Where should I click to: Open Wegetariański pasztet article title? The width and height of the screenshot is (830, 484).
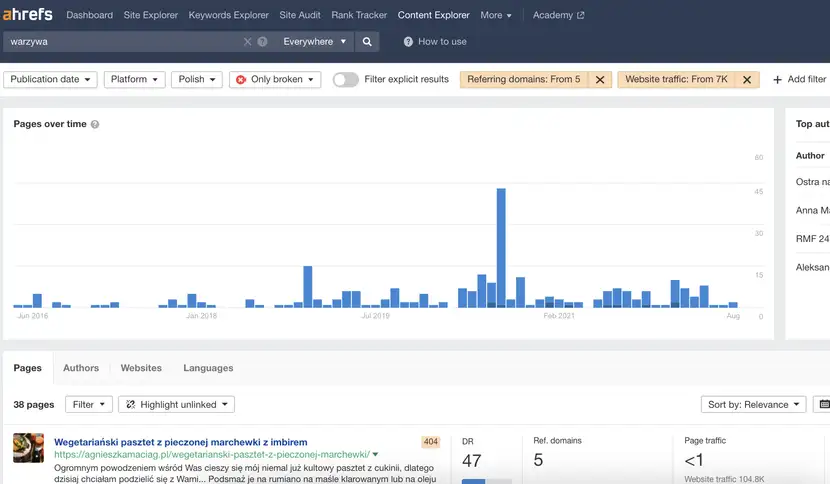(181, 442)
